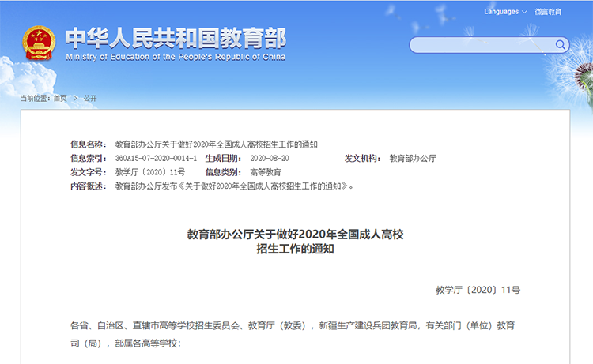Screen dimensions: 593x364
Task: Open the 微言教育 link
Action: (x=547, y=12)
